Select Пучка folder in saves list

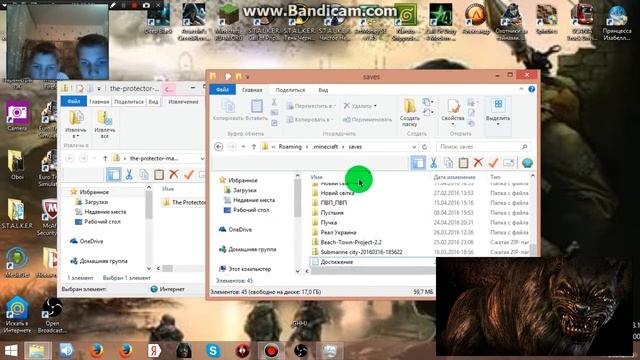(x=329, y=222)
